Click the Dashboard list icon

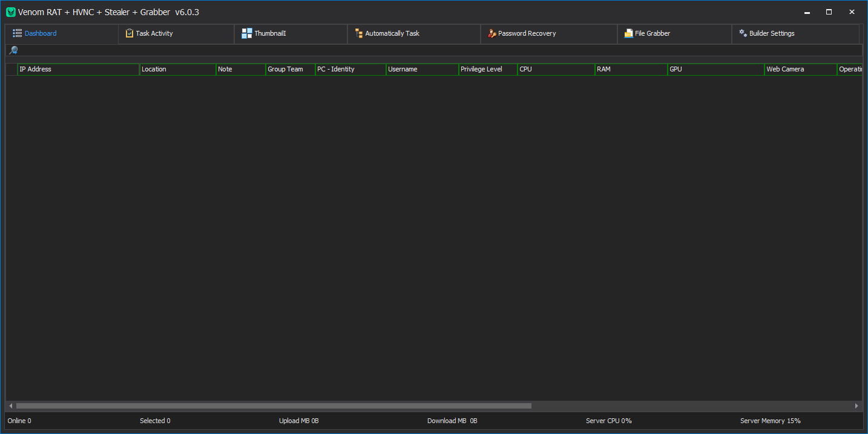[17, 33]
